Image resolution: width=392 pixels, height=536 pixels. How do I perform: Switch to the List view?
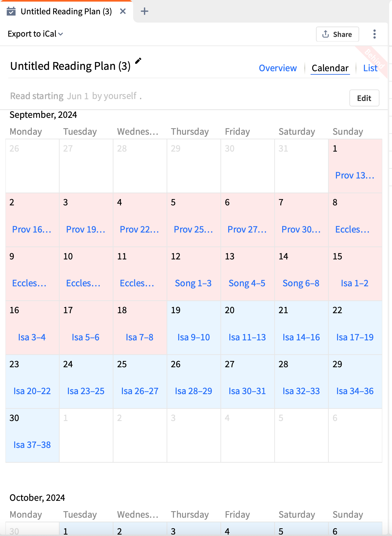[x=370, y=68]
